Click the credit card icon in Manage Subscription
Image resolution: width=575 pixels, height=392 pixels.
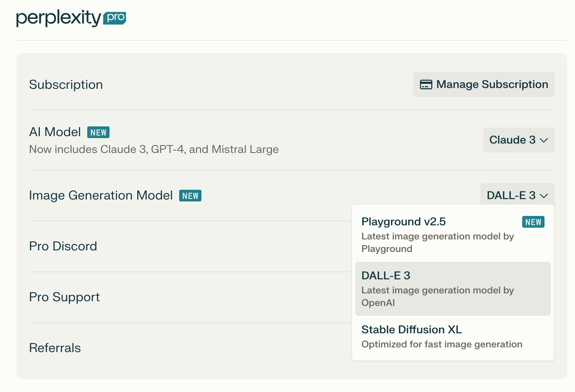point(426,85)
